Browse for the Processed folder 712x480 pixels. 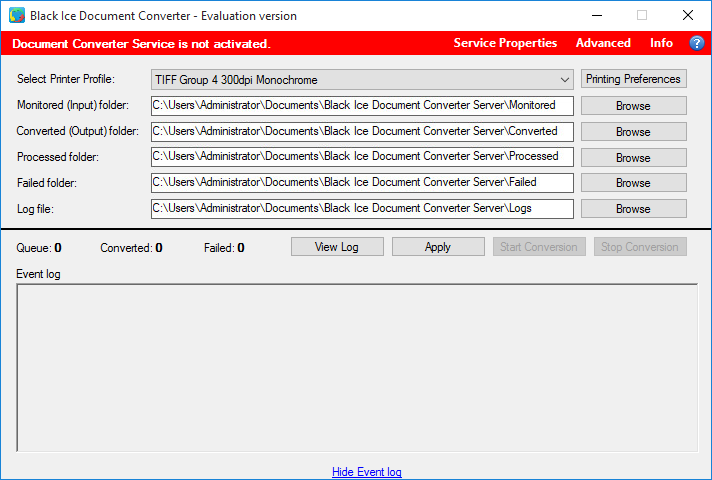(x=633, y=158)
